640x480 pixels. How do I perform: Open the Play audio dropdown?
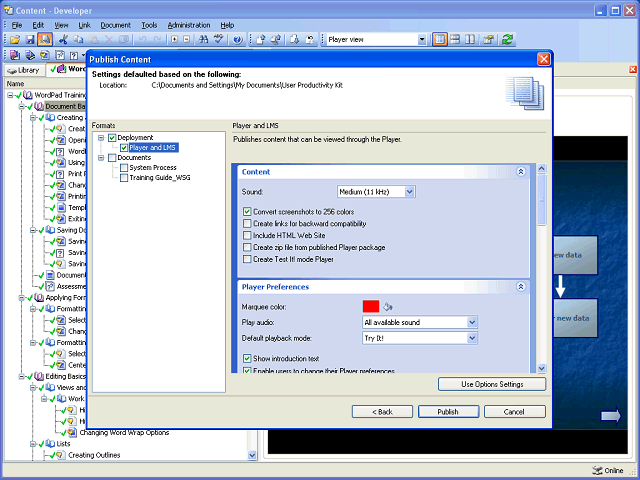tap(472, 322)
